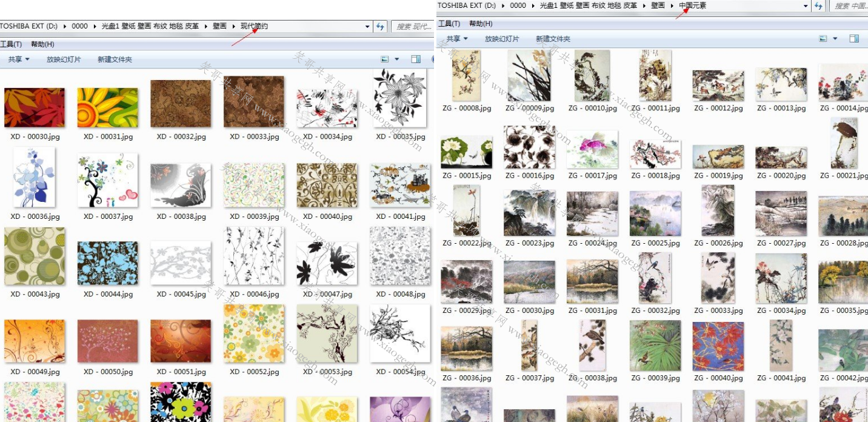Screen dimensions: 868x422
Task: Expand arrow after 壁画 in 中国元素 address bar
Action: [672, 5]
